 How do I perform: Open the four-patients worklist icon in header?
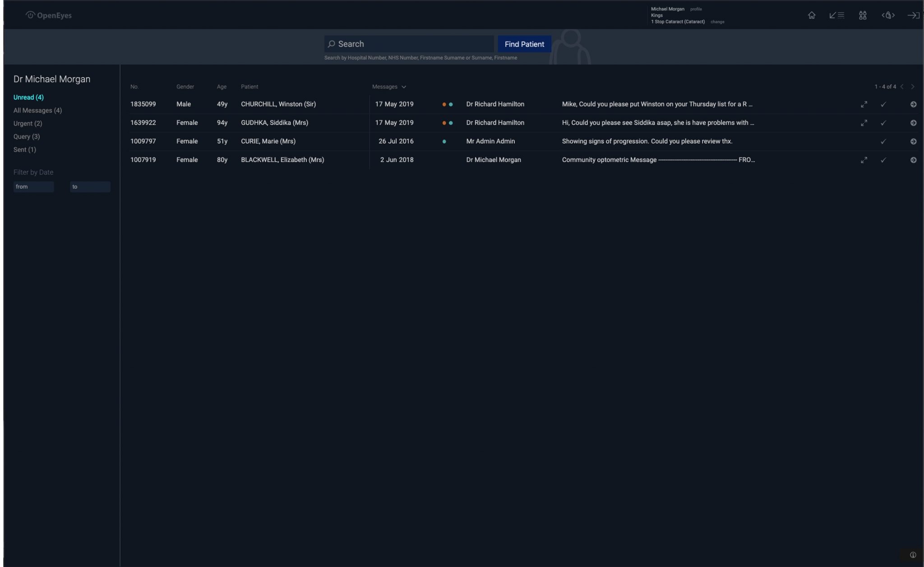point(862,15)
